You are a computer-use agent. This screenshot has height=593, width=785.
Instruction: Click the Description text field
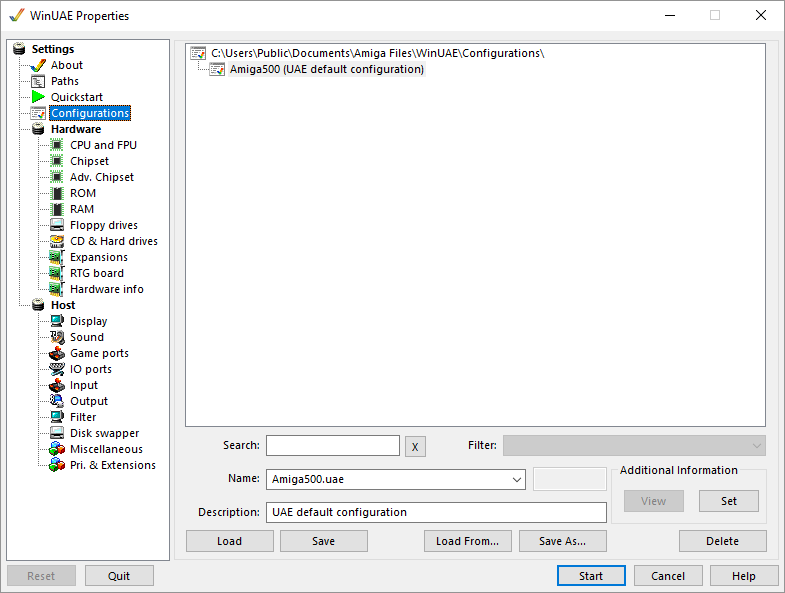point(436,512)
